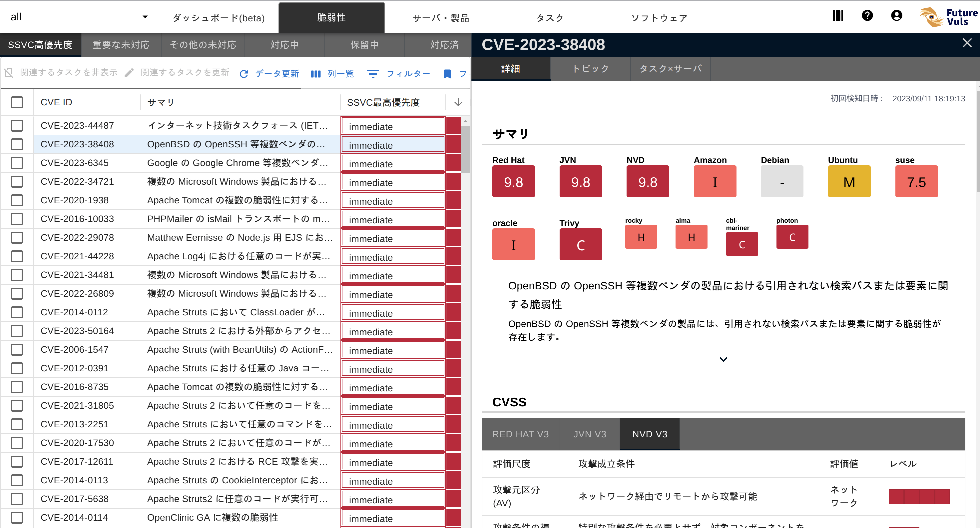The image size is (980, 528).
Task: Toggle the select-all checkbox in table header
Action: (x=17, y=102)
